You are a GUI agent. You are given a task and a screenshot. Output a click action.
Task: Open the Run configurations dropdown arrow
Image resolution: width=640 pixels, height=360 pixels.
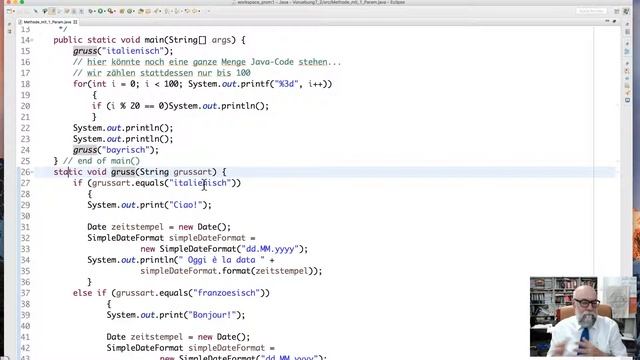point(105,11)
